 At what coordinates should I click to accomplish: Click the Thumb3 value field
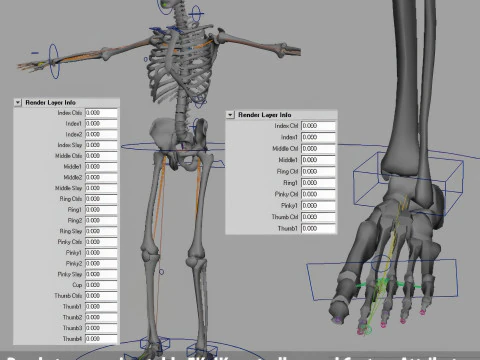(101, 328)
